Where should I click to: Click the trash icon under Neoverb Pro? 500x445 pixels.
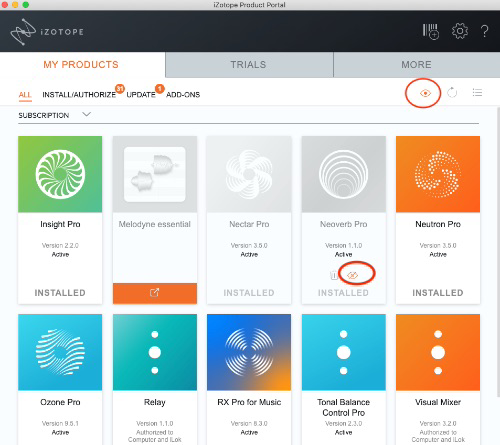333,275
